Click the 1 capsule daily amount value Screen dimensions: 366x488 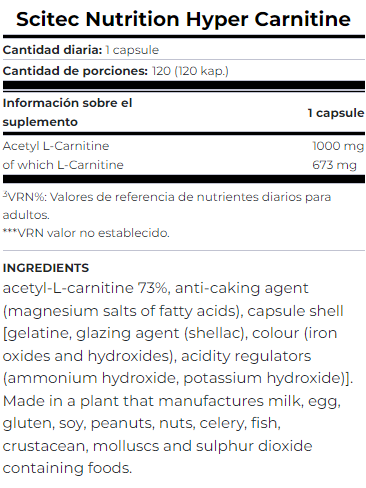coord(132,50)
